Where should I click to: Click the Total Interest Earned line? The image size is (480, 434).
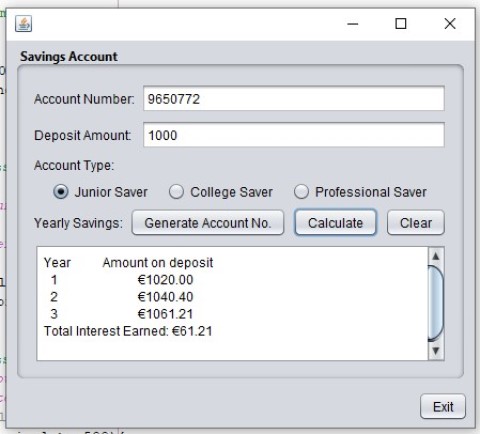point(128,331)
